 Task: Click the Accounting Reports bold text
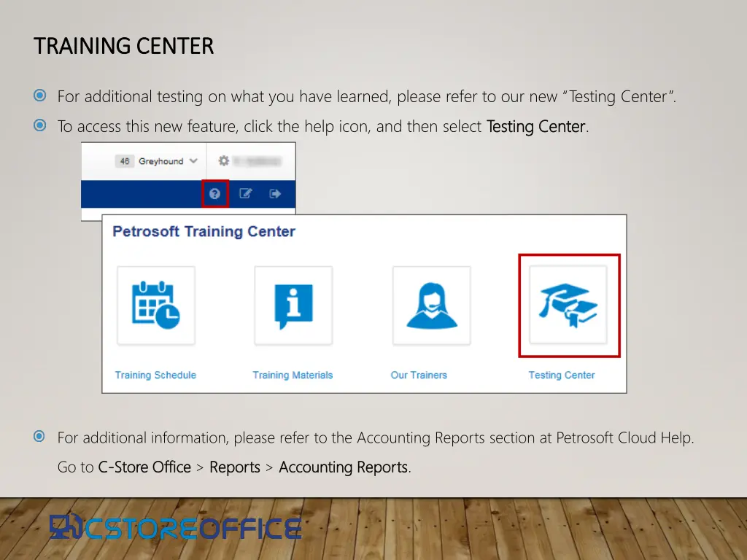pos(344,467)
